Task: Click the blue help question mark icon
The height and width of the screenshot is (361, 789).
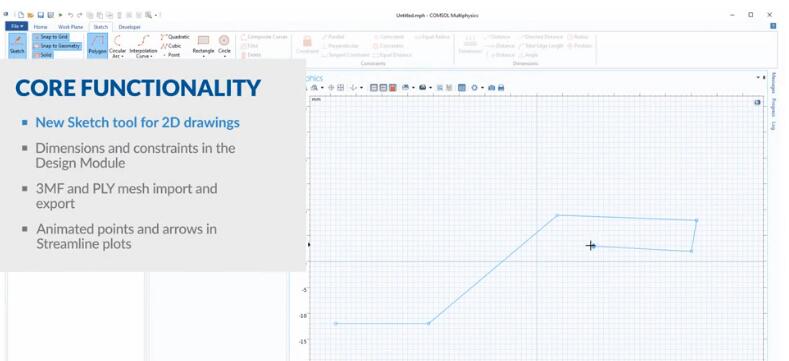Action: 773,26
